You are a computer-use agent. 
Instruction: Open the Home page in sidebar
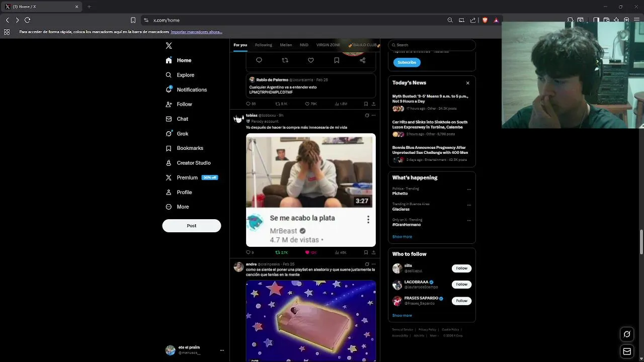coord(179,60)
